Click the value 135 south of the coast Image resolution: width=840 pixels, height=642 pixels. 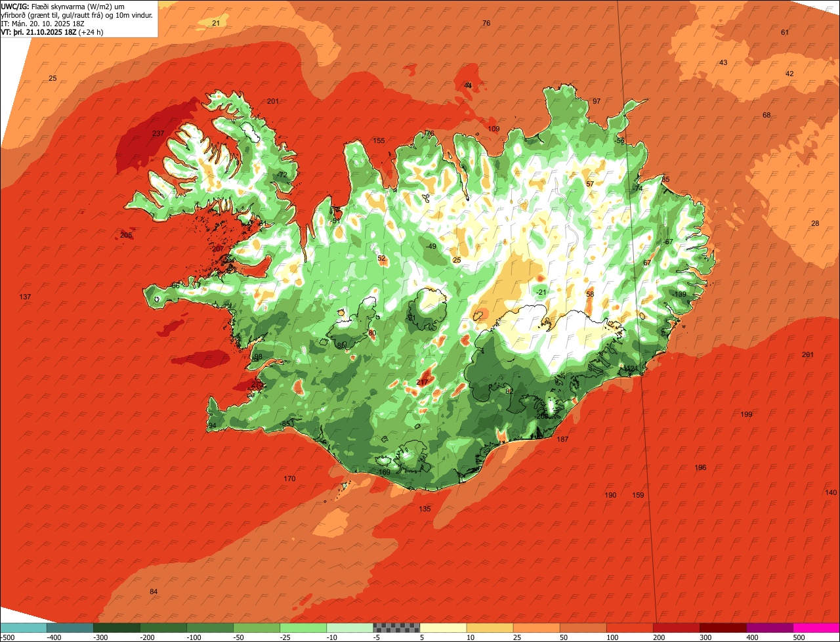click(425, 509)
